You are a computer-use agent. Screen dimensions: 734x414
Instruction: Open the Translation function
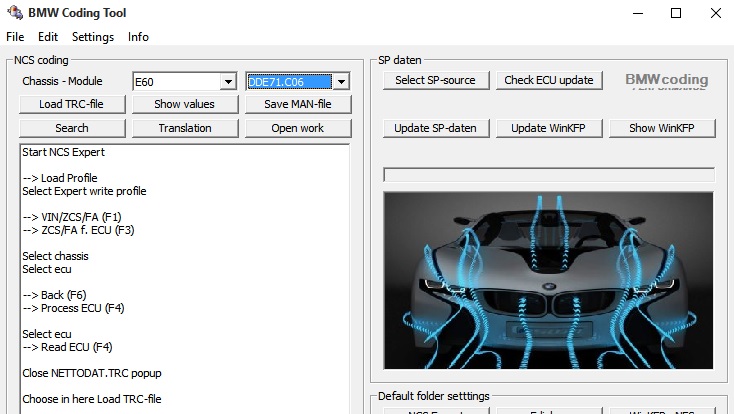click(x=185, y=128)
